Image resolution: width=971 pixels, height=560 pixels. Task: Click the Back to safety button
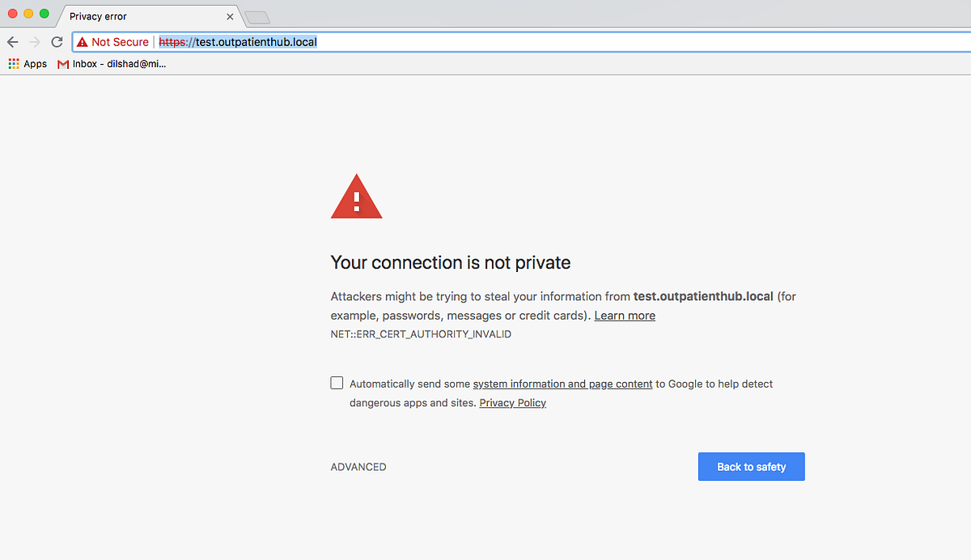tap(751, 466)
